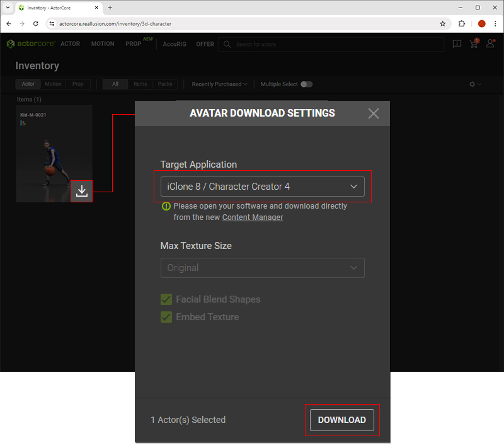Close the Avatar Download Settings dialog
504x445 pixels.
[373, 113]
